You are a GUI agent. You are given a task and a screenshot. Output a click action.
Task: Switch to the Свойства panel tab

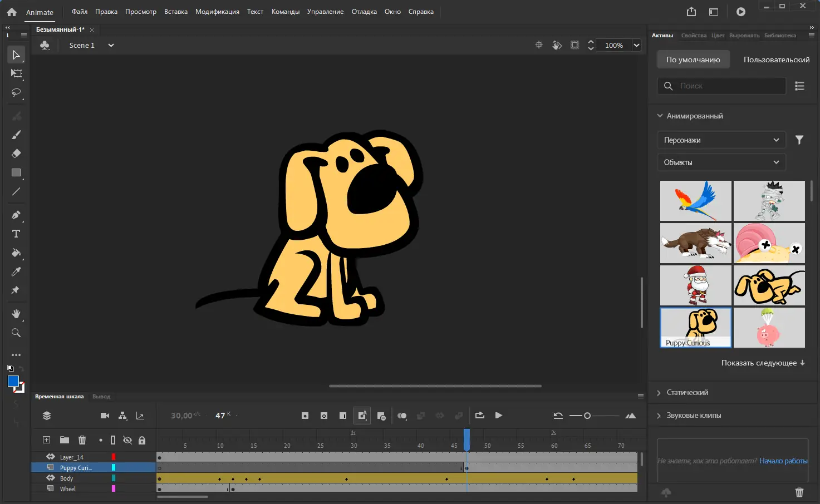point(694,36)
